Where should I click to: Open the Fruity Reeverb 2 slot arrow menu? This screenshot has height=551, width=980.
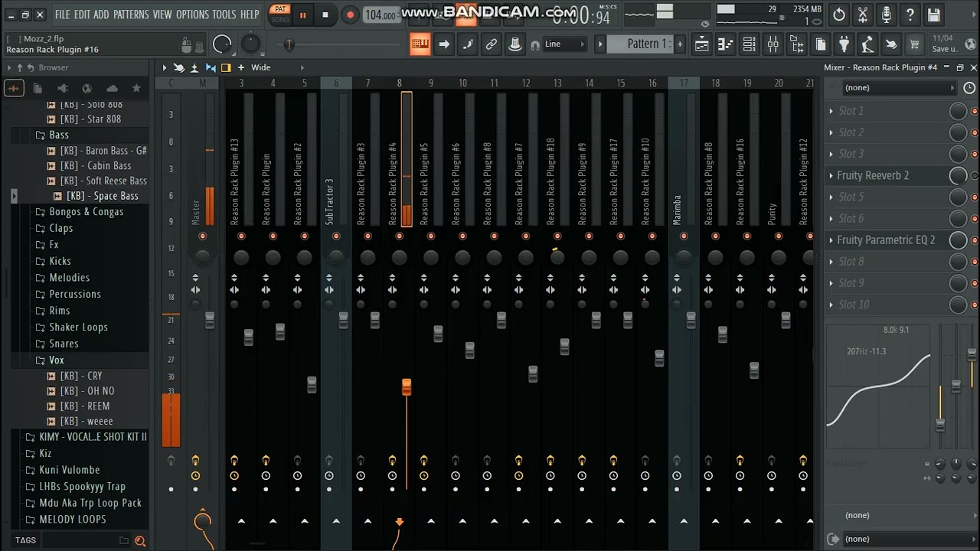831,175
